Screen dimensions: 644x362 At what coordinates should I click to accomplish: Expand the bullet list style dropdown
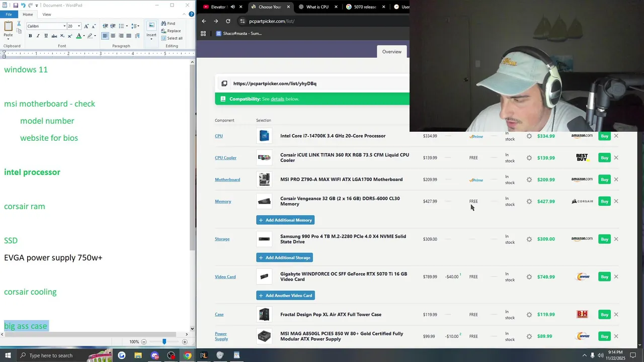click(126, 26)
